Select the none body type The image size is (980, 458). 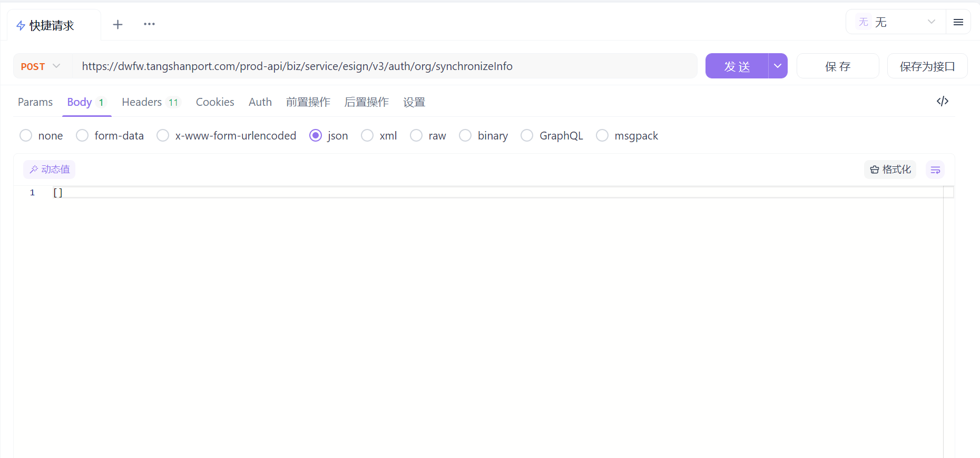click(26, 136)
